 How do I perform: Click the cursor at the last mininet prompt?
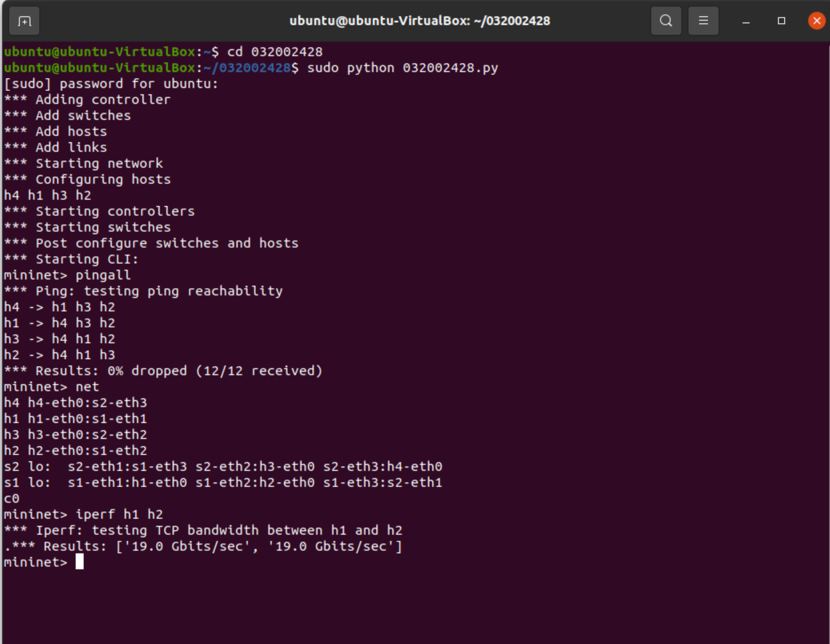(x=80, y=562)
